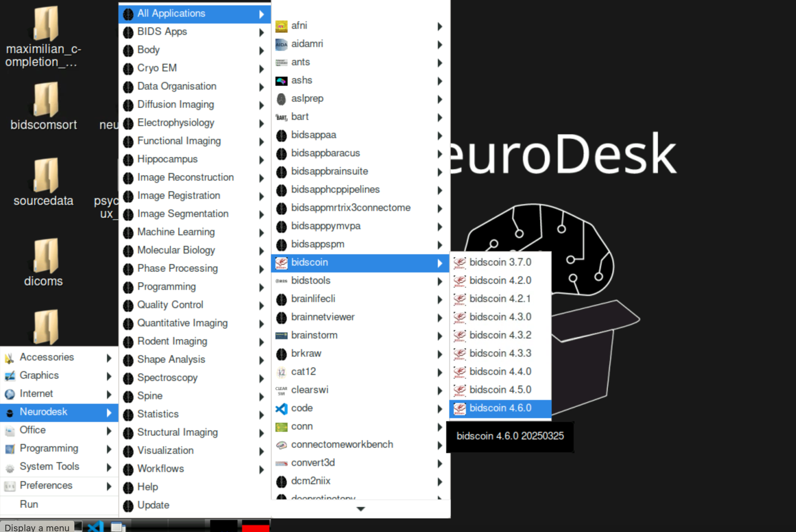The image size is (796, 532).
Task: Click Run in the start menu
Action: (59, 505)
